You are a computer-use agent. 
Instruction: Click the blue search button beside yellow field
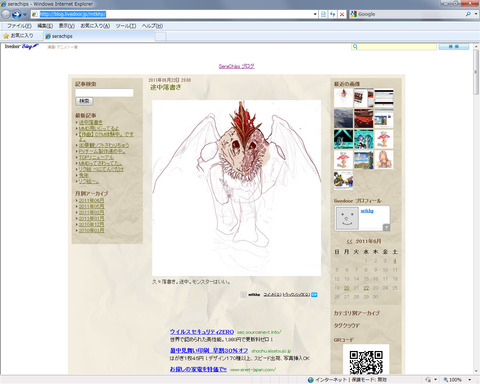pos(454,47)
